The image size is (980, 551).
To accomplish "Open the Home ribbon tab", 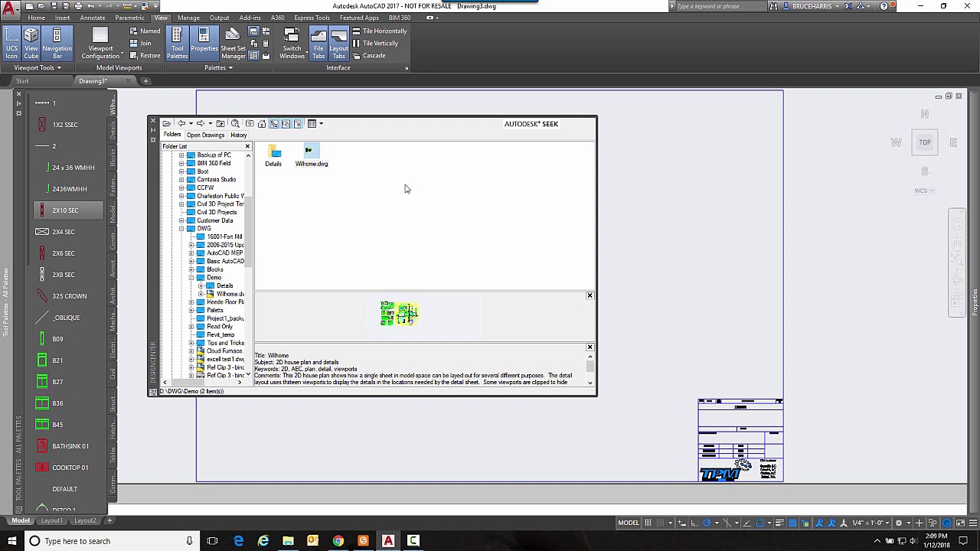I will [36, 18].
